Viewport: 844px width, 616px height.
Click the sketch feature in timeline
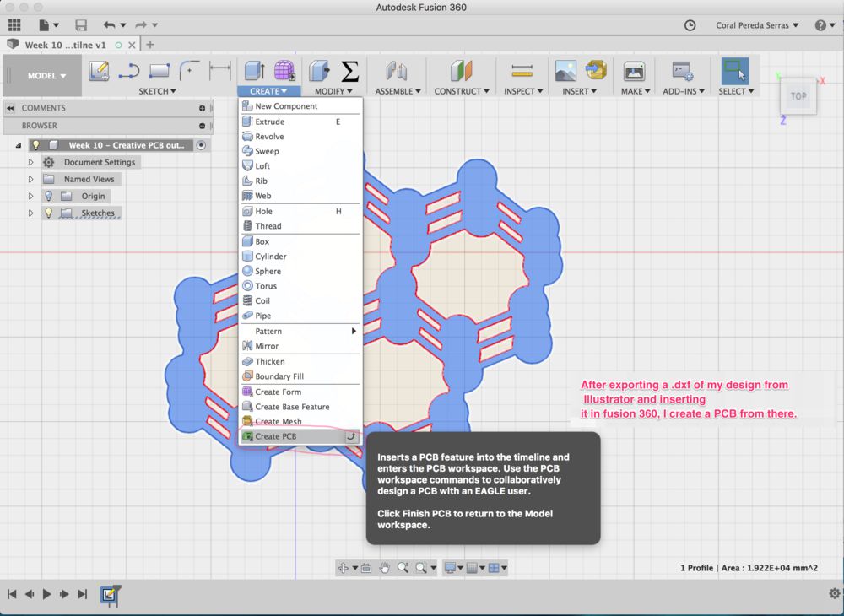[x=109, y=594]
